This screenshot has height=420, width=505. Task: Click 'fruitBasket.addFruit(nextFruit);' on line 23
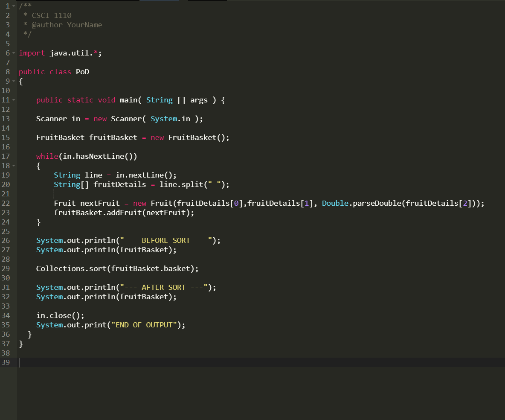coord(124,213)
